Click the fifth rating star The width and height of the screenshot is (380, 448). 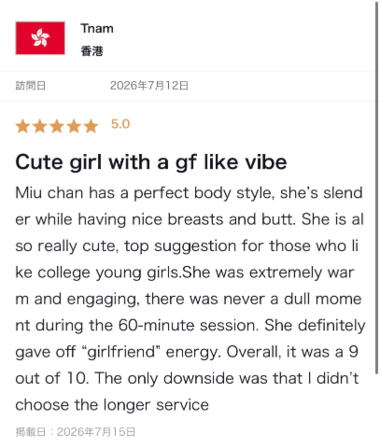(91, 126)
